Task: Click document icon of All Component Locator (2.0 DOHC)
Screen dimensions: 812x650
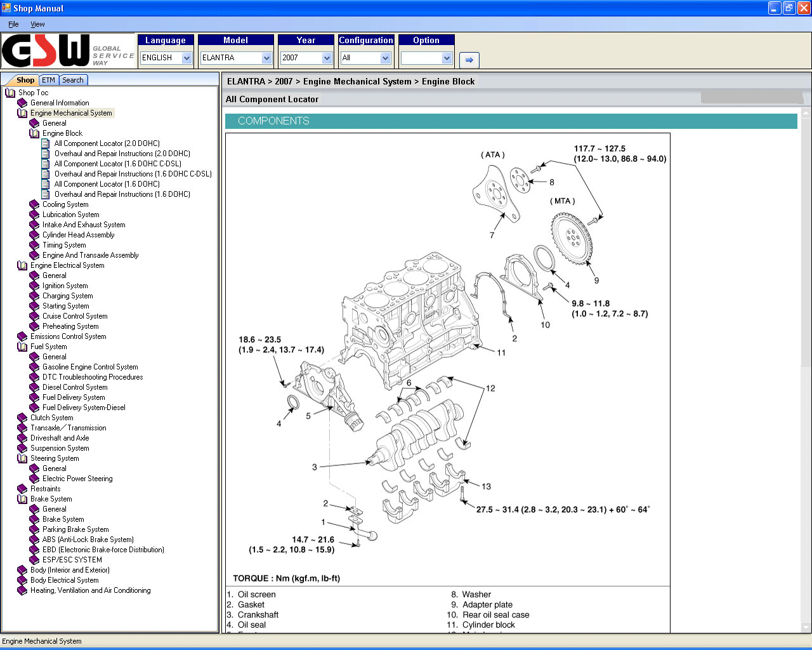Action: (46, 143)
